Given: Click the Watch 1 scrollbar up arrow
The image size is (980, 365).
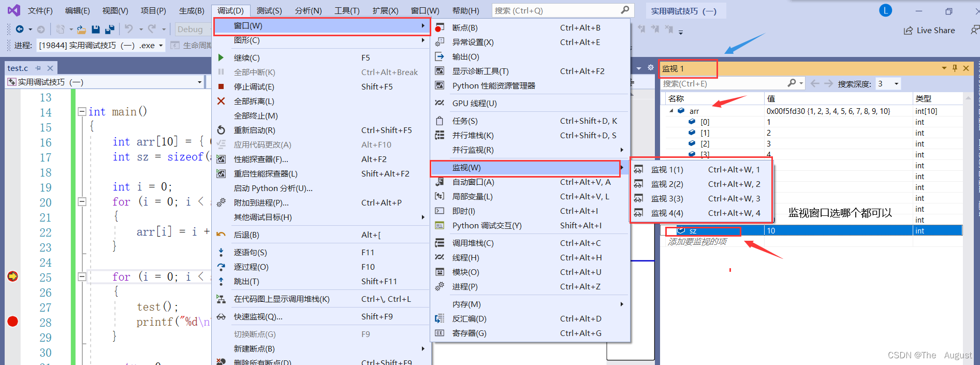Looking at the screenshot, I should pyautogui.click(x=968, y=98).
